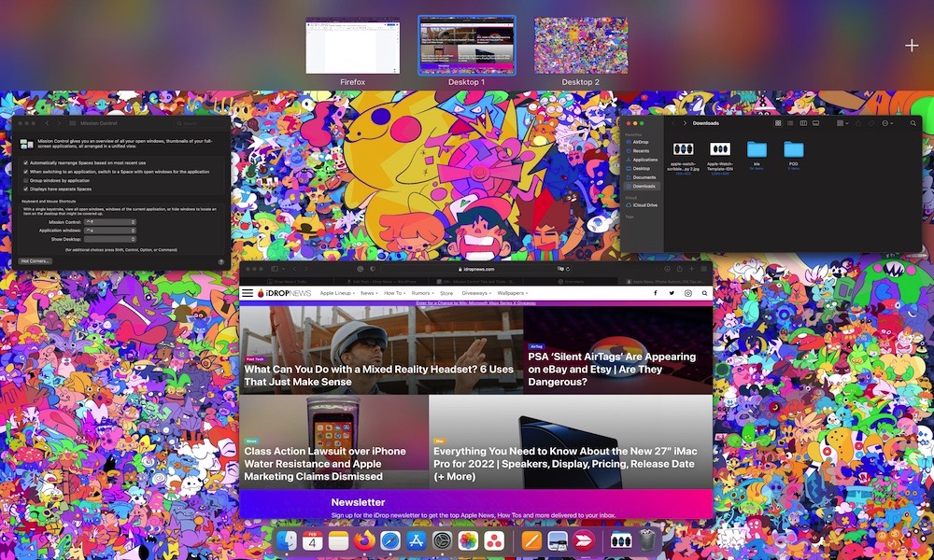Switch to the Desktop 2 space thumbnail
Viewport: 934px width, 560px height.
click(x=581, y=46)
